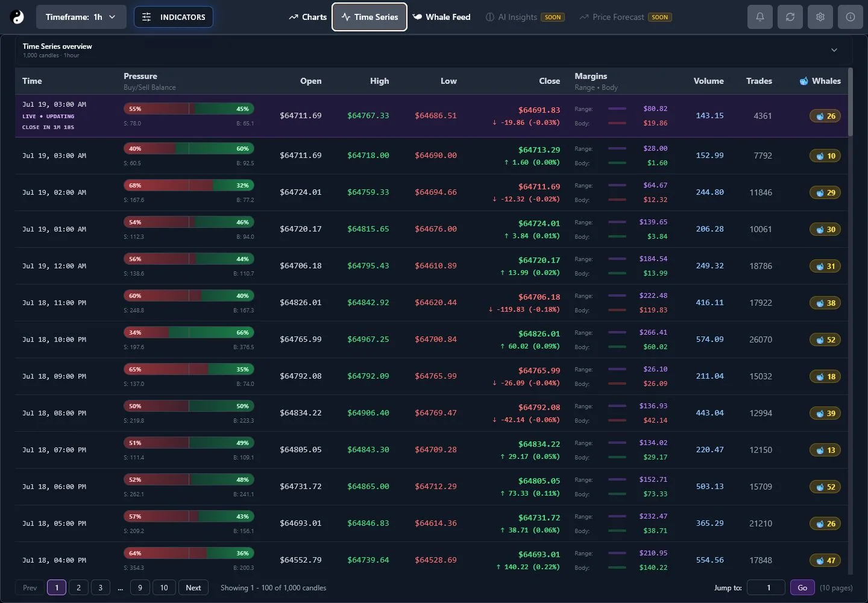Click whale badge showing 29
Screen dimensions: 868x603
825,192
